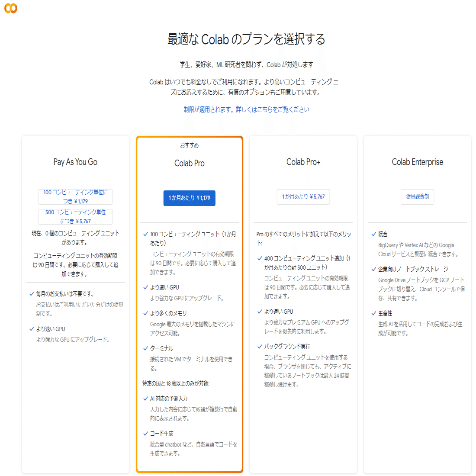Click 学生、愛好家、ML 研究者 subtitle line
Screen dimensions: 476x476
click(x=246, y=64)
